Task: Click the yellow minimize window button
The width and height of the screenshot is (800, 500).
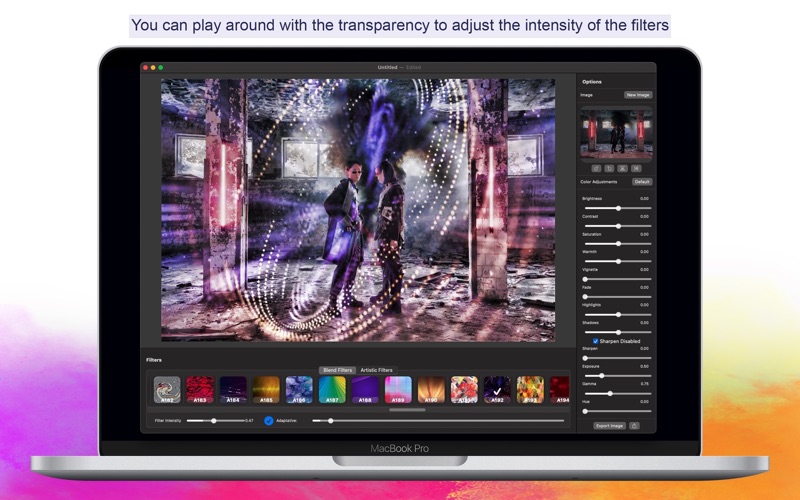Action: click(153, 67)
